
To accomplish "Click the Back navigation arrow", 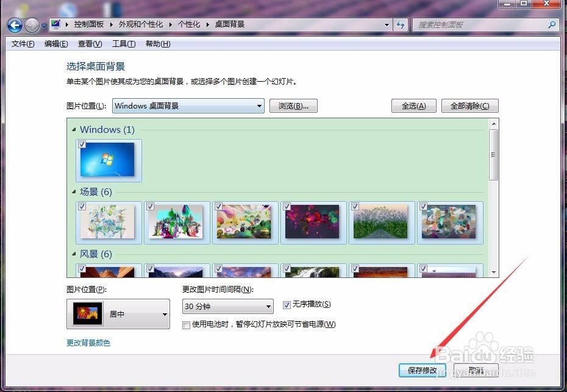I will 15,25.
